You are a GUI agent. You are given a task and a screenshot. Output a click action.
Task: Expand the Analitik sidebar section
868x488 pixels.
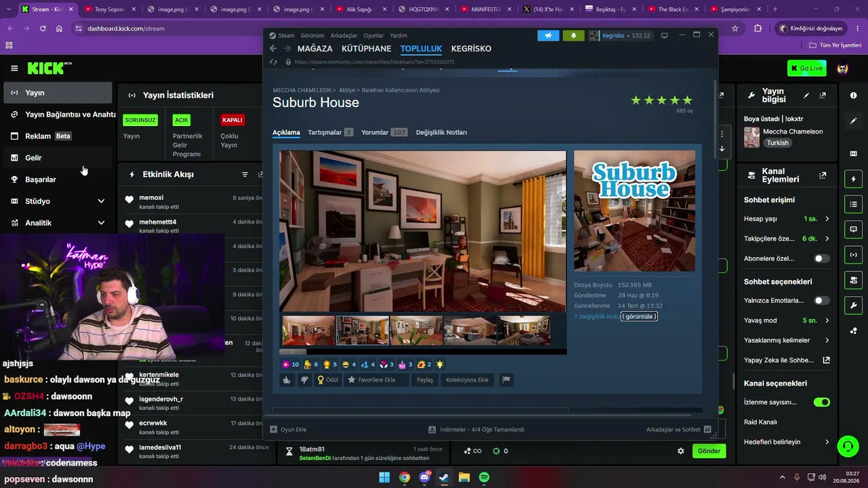pyautogui.click(x=101, y=223)
